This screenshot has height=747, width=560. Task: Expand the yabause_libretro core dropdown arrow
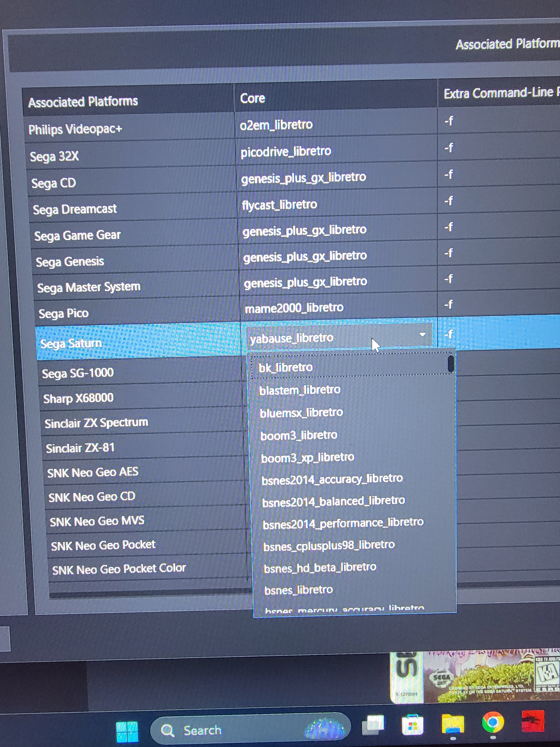point(422,334)
